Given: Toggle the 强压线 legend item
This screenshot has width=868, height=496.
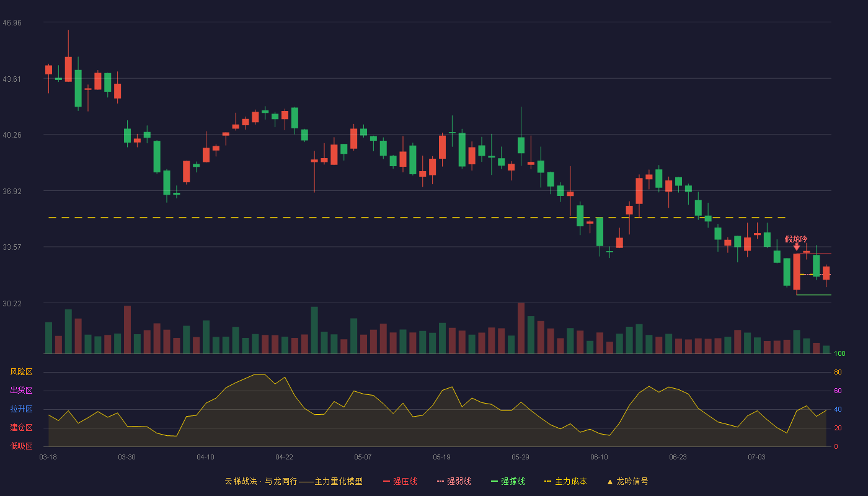Looking at the screenshot, I should [400, 481].
